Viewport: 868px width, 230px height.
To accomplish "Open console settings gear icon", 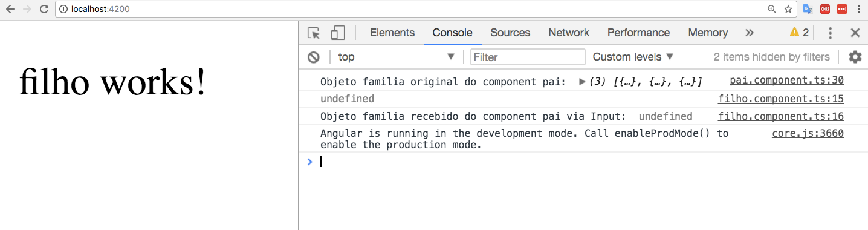I will (x=855, y=57).
